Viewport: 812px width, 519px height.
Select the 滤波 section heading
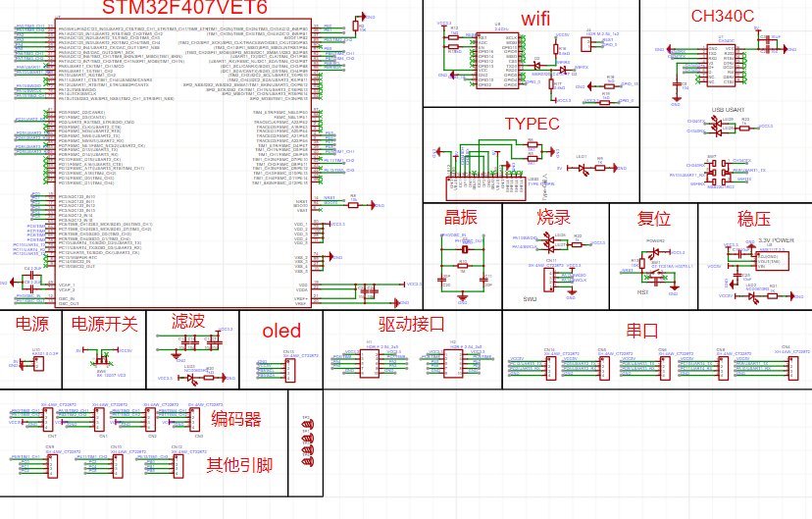coord(188,321)
